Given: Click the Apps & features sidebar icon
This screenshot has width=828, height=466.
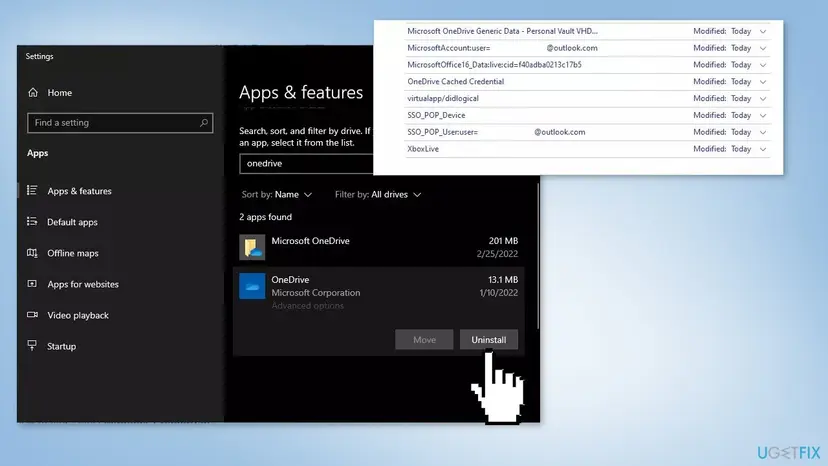Looking at the screenshot, I should pos(32,190).
